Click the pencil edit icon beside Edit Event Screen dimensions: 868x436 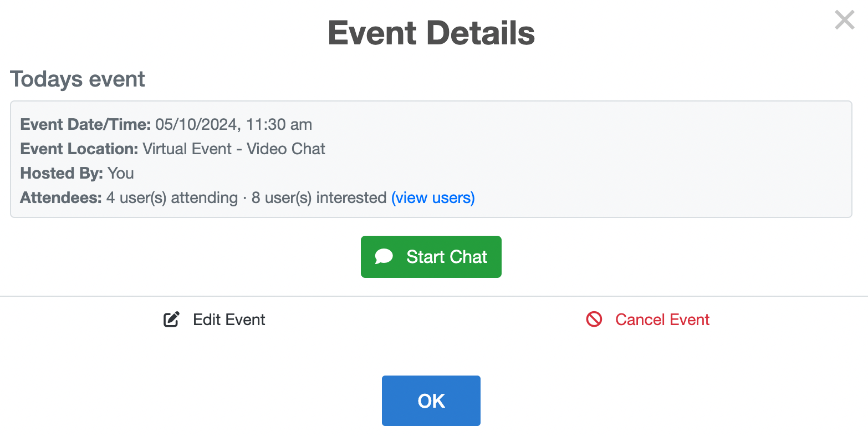coord(171,320)
